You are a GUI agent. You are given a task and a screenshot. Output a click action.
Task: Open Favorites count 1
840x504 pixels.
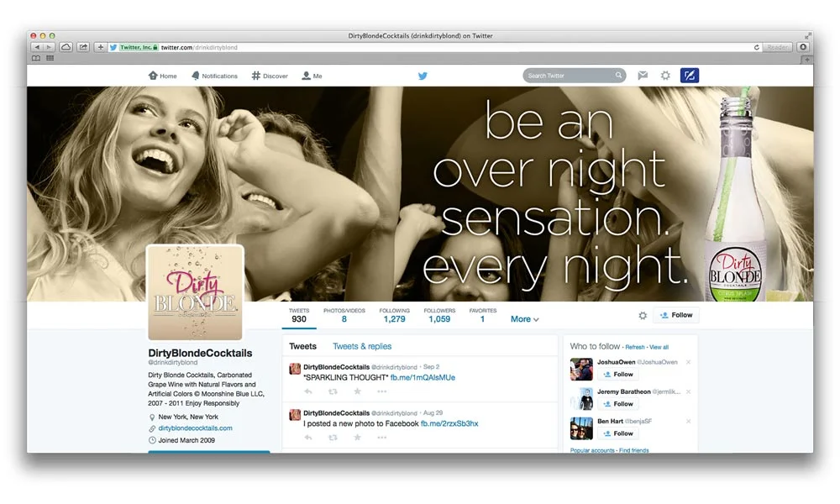(x=483, y=316)
